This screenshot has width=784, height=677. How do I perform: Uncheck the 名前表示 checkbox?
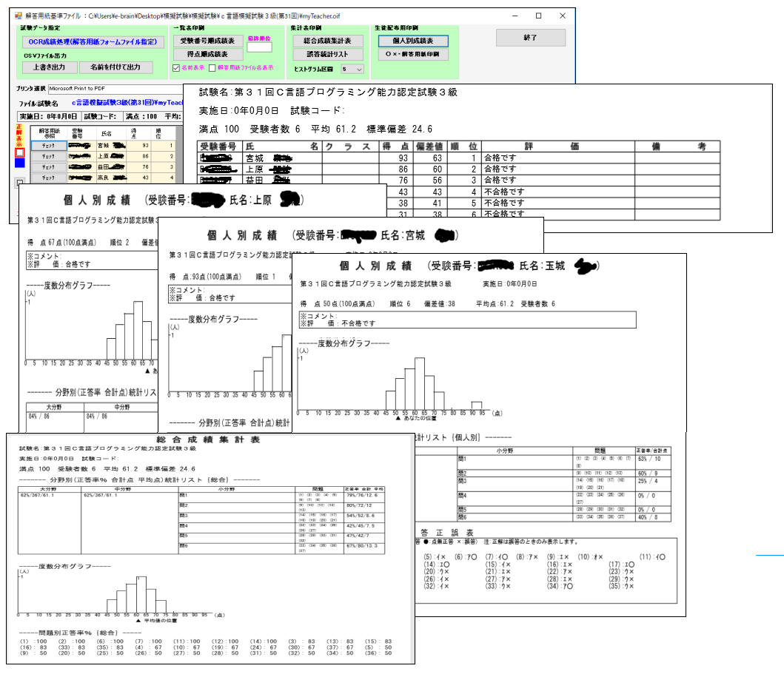point(175,68)
